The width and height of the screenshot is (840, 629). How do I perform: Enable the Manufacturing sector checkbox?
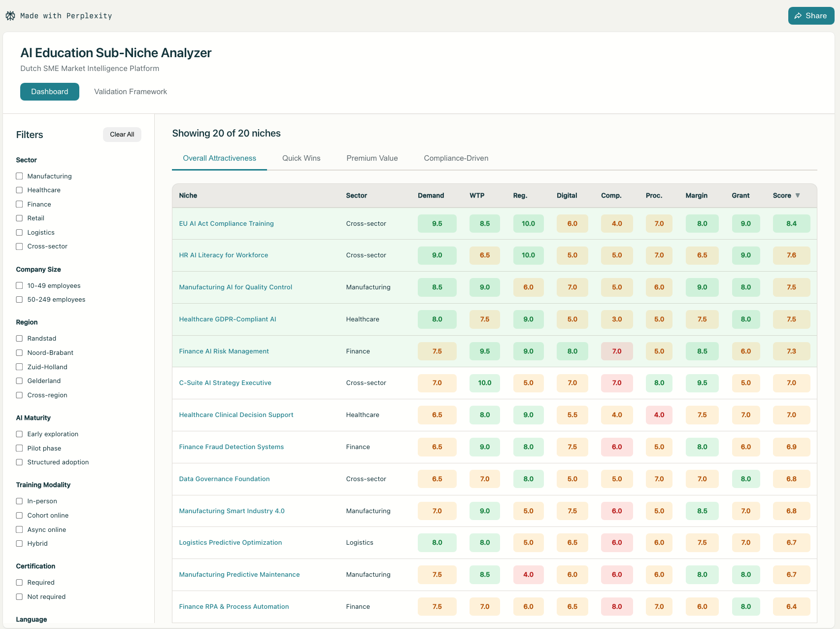pyautogui.click(x=20, y=176)
